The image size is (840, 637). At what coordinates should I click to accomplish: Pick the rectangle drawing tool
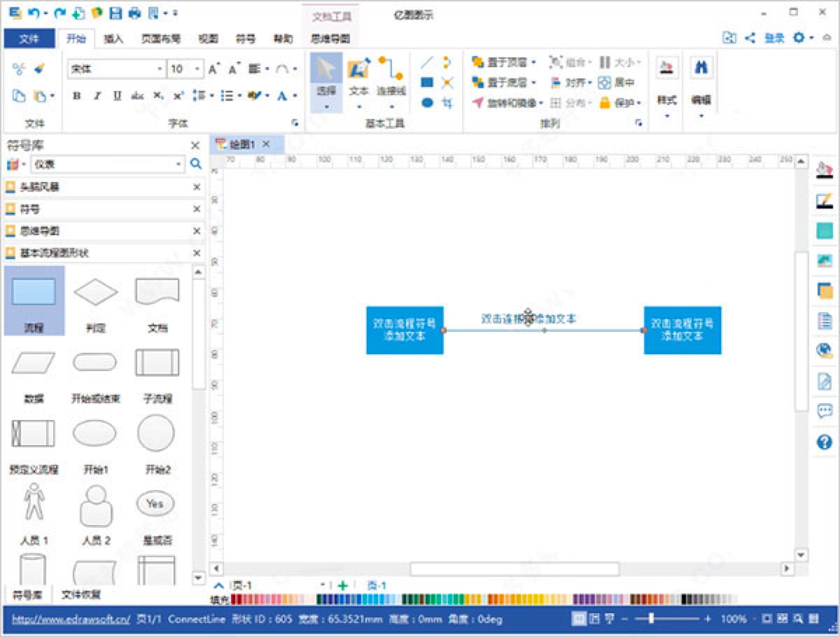[x=427, y=83]
